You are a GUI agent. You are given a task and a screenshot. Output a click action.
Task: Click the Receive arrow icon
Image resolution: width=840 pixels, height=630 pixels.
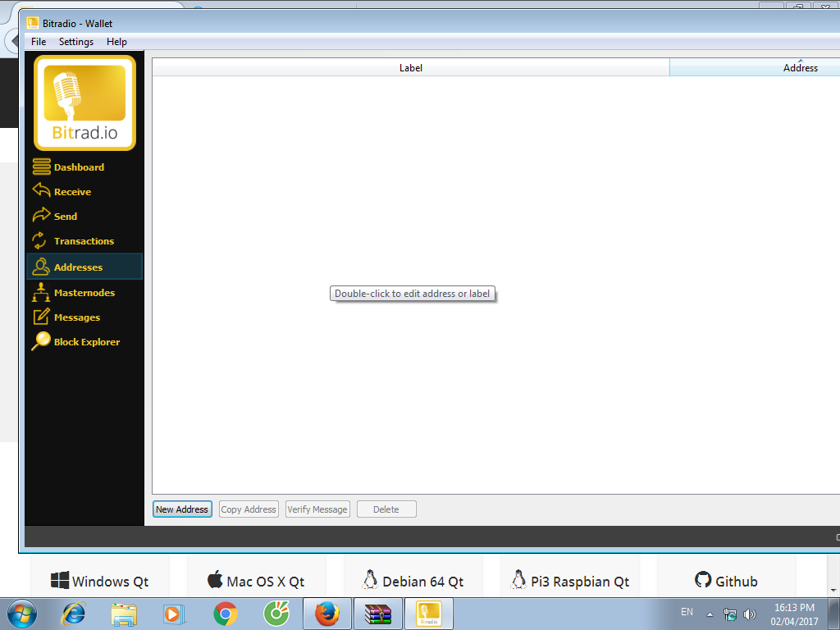[x=41, y=190]
